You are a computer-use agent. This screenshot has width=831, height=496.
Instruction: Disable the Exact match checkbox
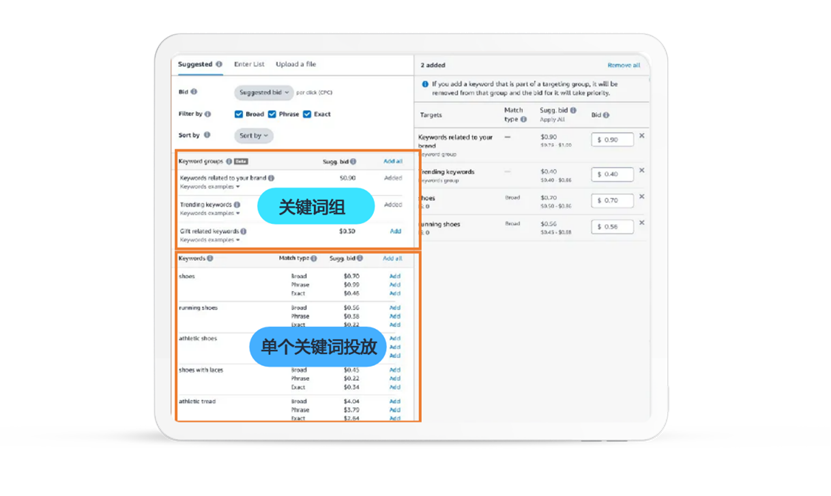tap(307, 114)
